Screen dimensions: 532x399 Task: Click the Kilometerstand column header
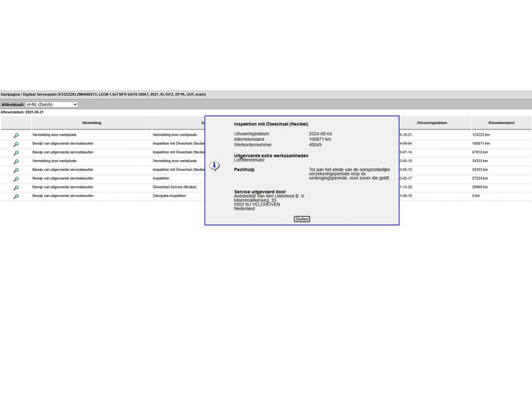point(501,123)
